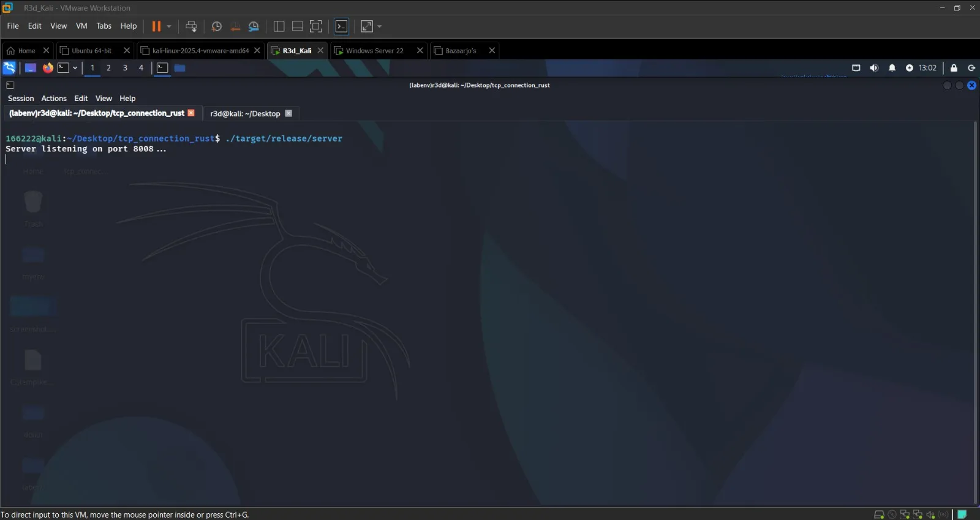Enter VMware full screen mode
This screenshot has width=980, height=520.
click(x=316, y=26)
